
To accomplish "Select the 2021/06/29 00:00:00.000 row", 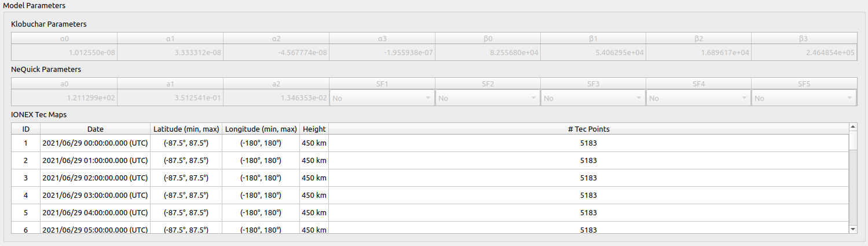I will (95, 143).
